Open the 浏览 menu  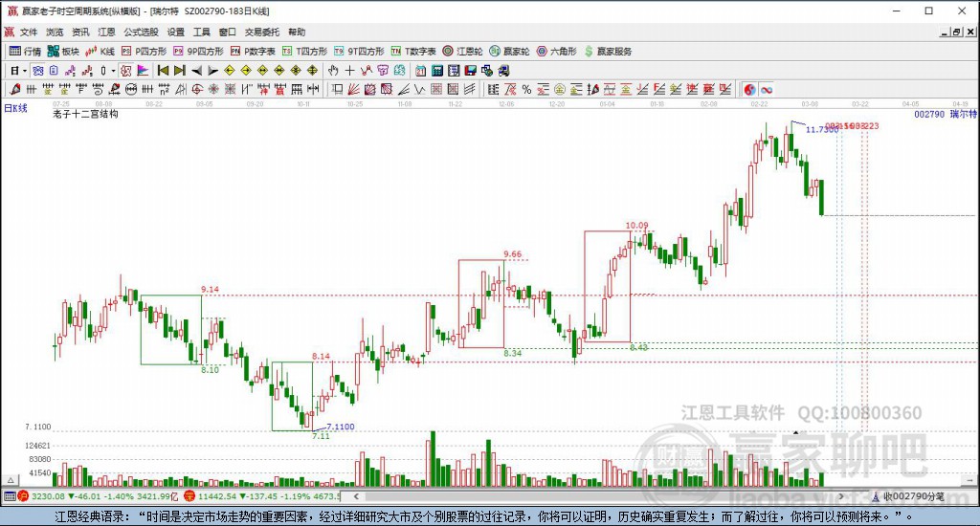click(x=55, y=32)
